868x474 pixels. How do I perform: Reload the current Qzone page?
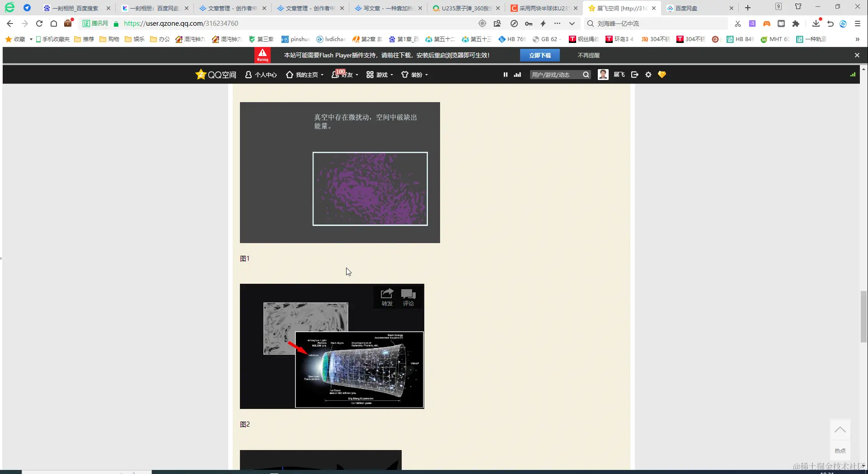[39, 23]
